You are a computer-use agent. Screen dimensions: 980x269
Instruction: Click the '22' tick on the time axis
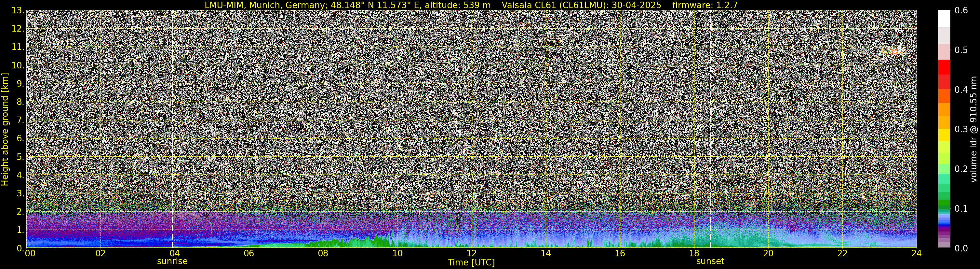842,253
